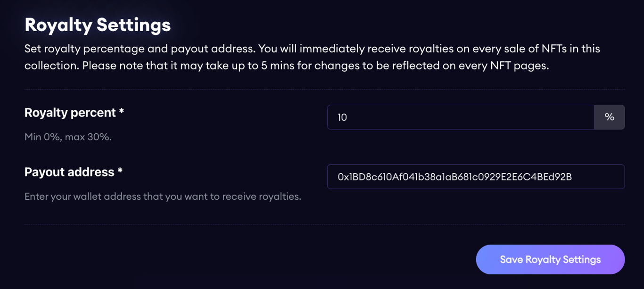Screen dimensions: 644x289
Task: Click the Royalty percent label
Action: [70, 112]
